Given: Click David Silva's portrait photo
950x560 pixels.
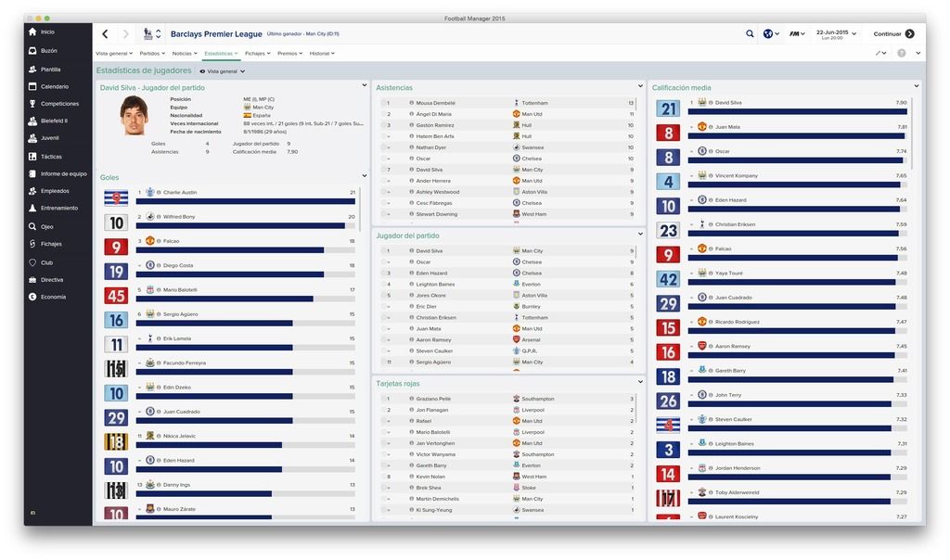Looking at the screenshot, I should pyautogui.click(x=134, y=115).
